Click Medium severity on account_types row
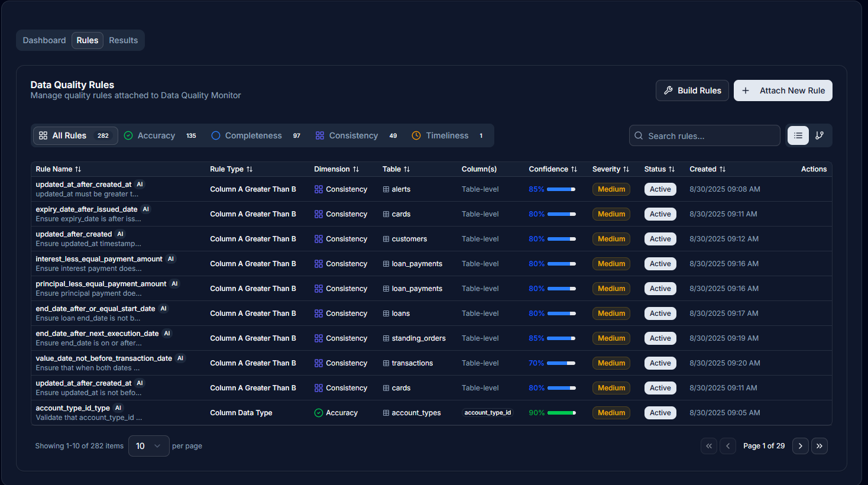Screen dimensions: 868x485 click(x=611, y=413)
